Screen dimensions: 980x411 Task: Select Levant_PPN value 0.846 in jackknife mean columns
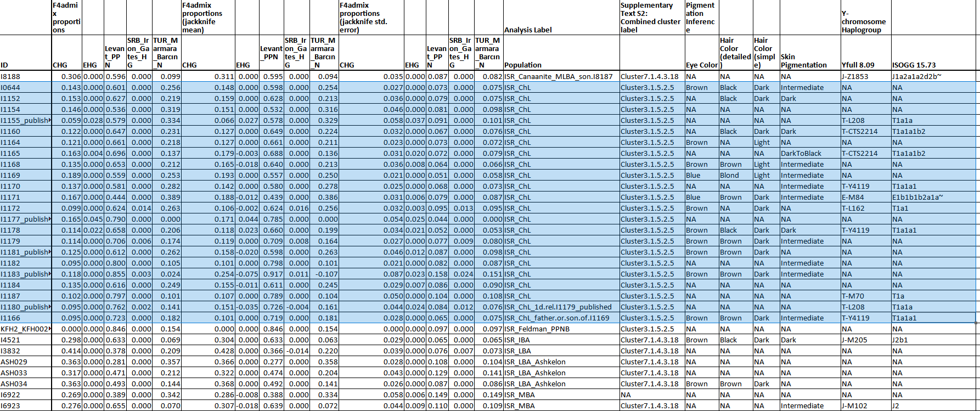coord(271,329)
